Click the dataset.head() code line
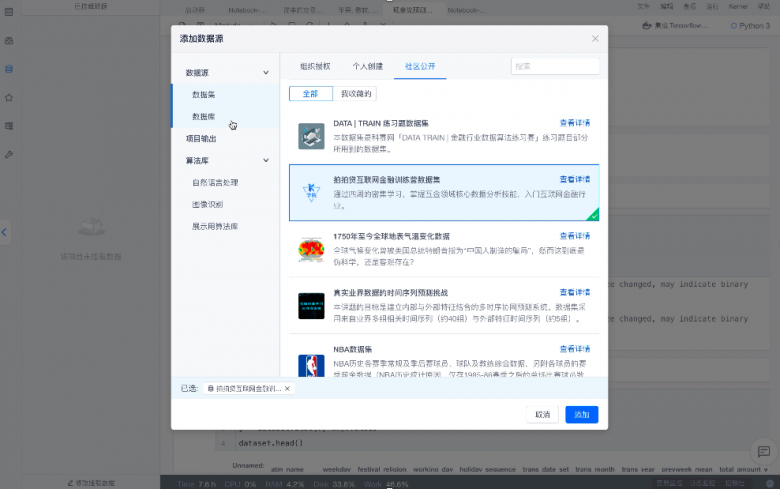780x489 pixels. (x=271, y=443)
